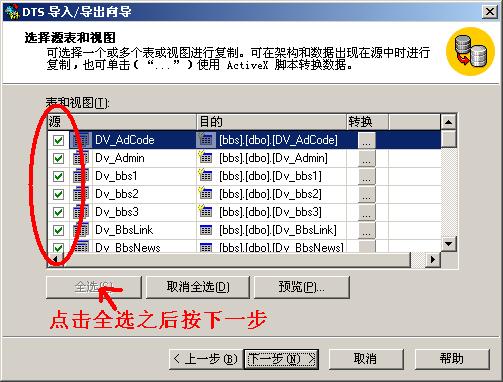Screen dimensions: 503x382
Task: Click the horizontal scroll right arrow
Action: 433,259
